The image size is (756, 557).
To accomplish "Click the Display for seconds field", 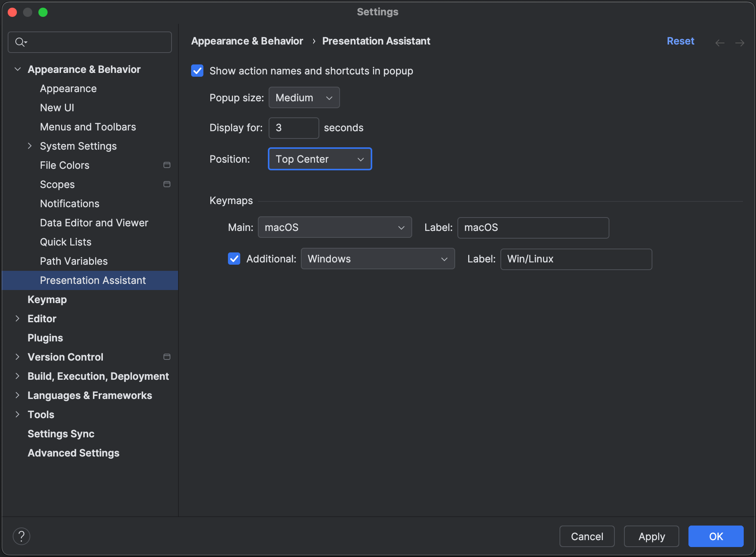I will point(293,128).
